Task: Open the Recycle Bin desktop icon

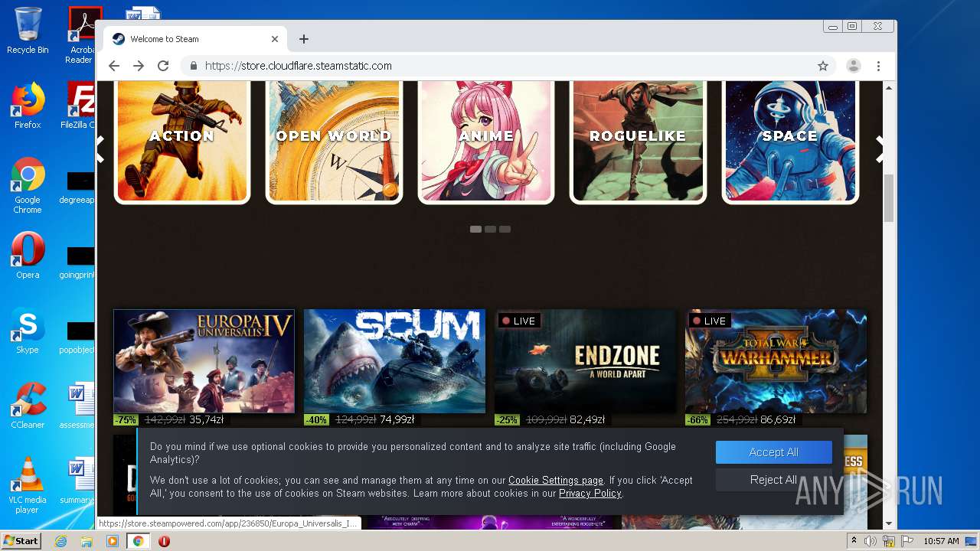Action: pyautogui.click(x=28, y=31)
